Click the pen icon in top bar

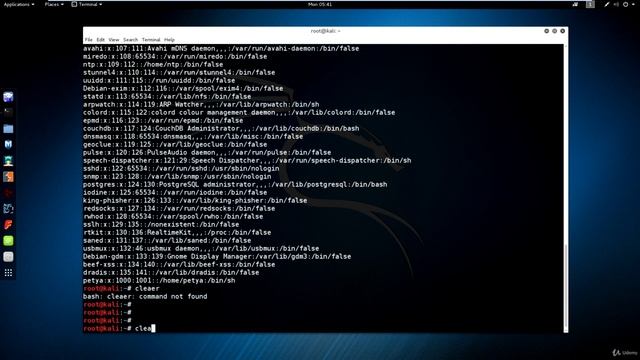pyautogui.click(x=607, y=4)
